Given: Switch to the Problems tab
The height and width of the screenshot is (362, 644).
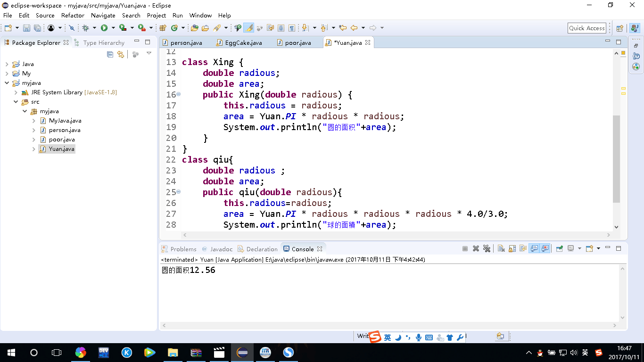Looking at the screenshot, I should [179, 249].
